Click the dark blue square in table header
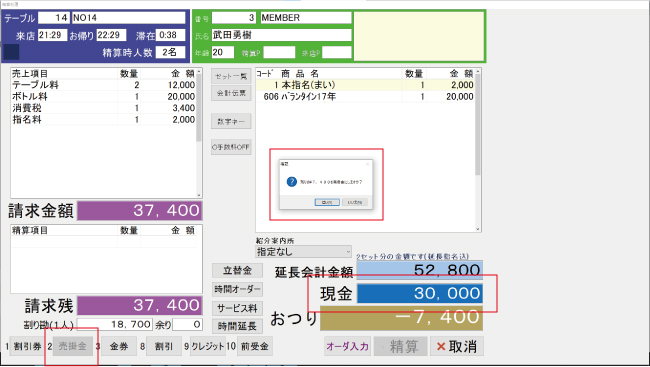Viewport: 650px width, 367px height. pyautogui.click(x=11, y=52)
